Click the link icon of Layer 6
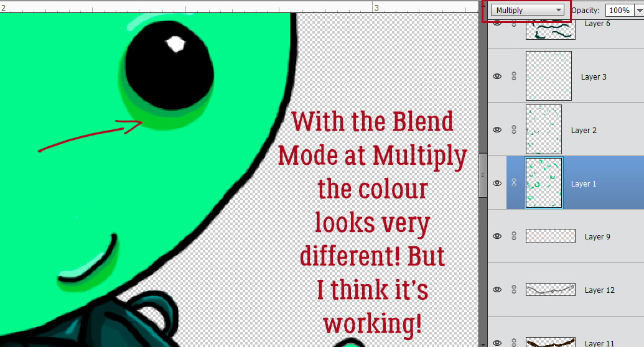This screenshot has width=644, height=347. [x=514, y=23]
